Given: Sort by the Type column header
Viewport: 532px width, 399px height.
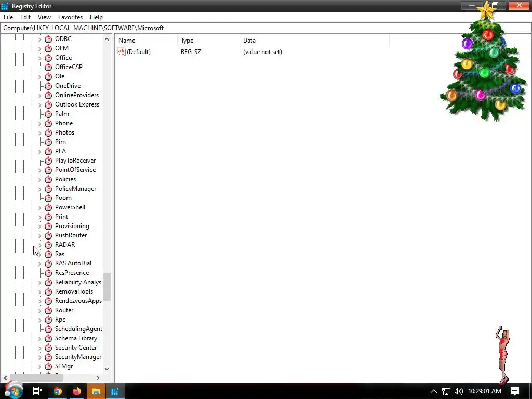Looking at the screenshot, I should click(208, 41).
